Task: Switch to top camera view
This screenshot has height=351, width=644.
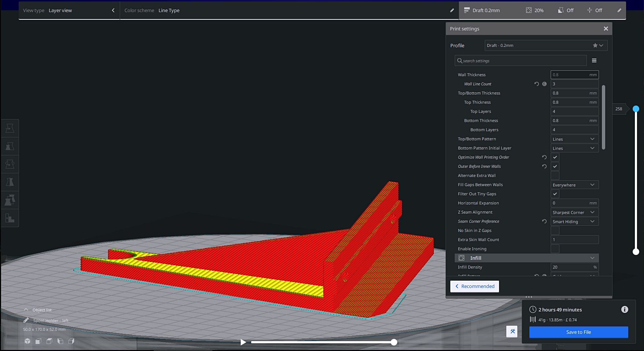Action: (49, 341)
